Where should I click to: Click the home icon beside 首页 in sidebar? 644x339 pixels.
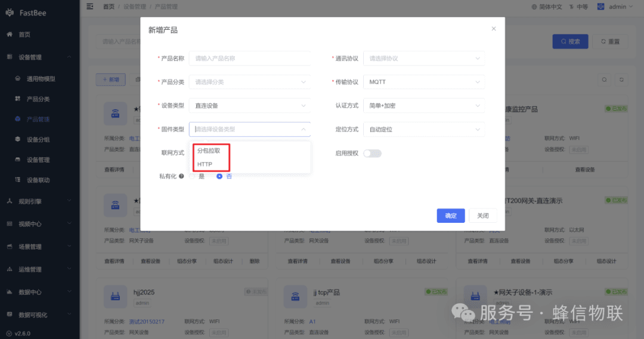pyautogui.click(x=10, y=35)
